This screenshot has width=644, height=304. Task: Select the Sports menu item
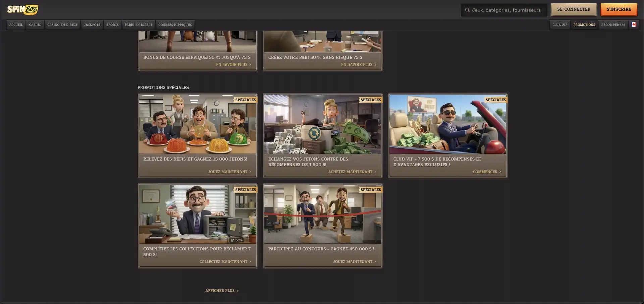coord(112,25)
